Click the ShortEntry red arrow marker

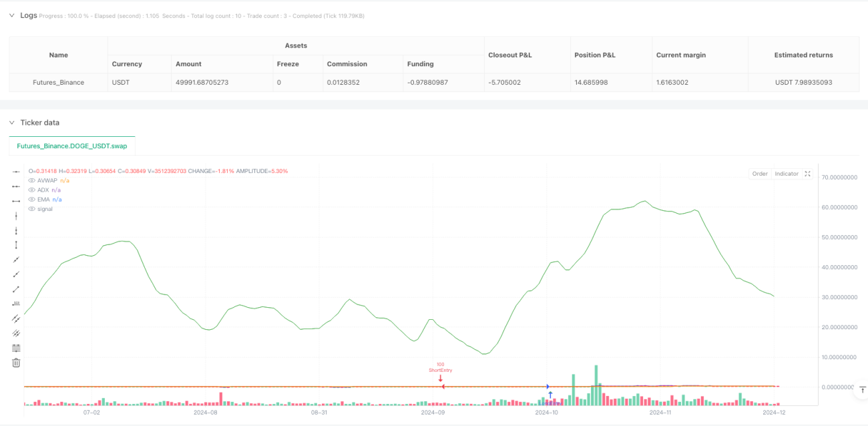coord(441,379)
